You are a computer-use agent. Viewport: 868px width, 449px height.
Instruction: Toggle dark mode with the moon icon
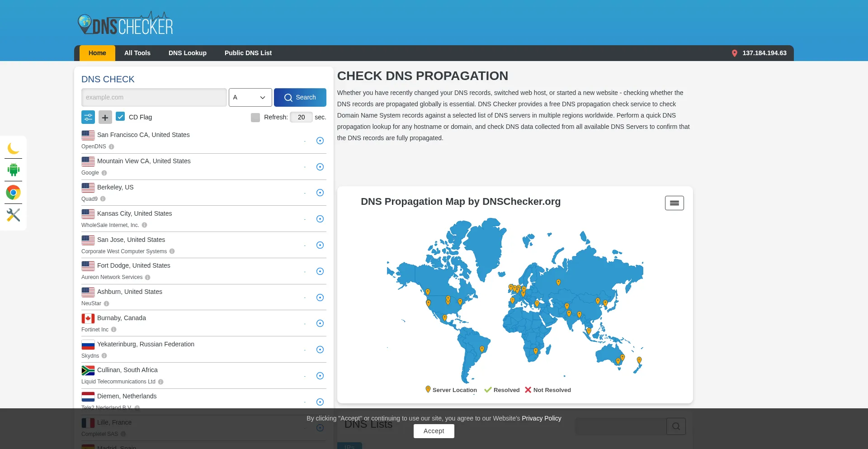(x=13, y=148)
